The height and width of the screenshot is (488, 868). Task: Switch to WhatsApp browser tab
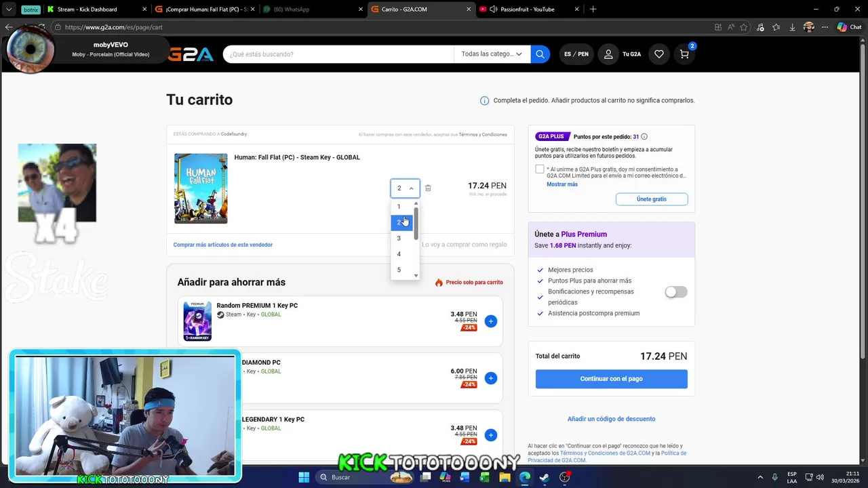pos(312,9)
